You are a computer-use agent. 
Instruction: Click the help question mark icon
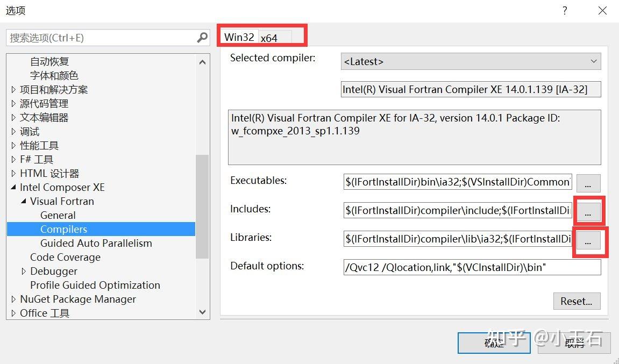pos(564,11)
